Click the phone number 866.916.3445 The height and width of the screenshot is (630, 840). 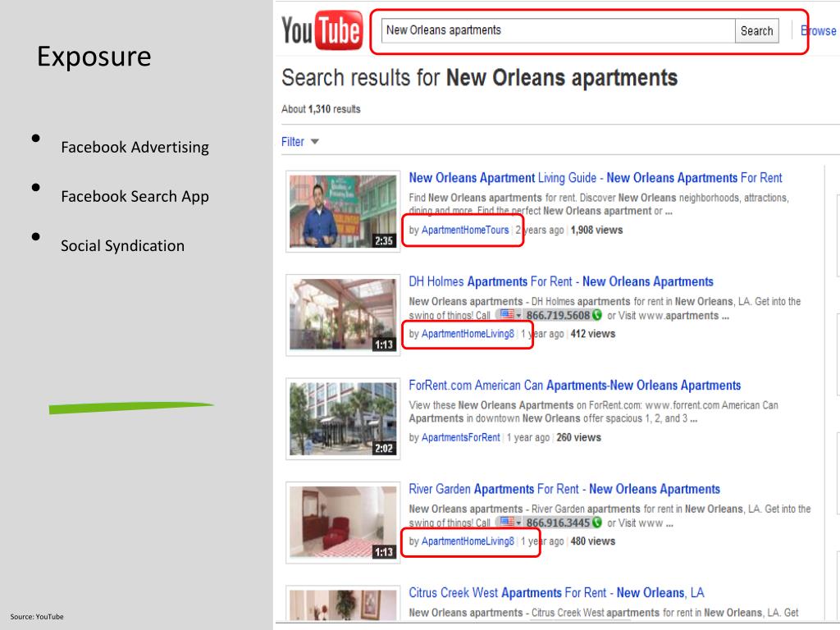[x=558, y=523]
